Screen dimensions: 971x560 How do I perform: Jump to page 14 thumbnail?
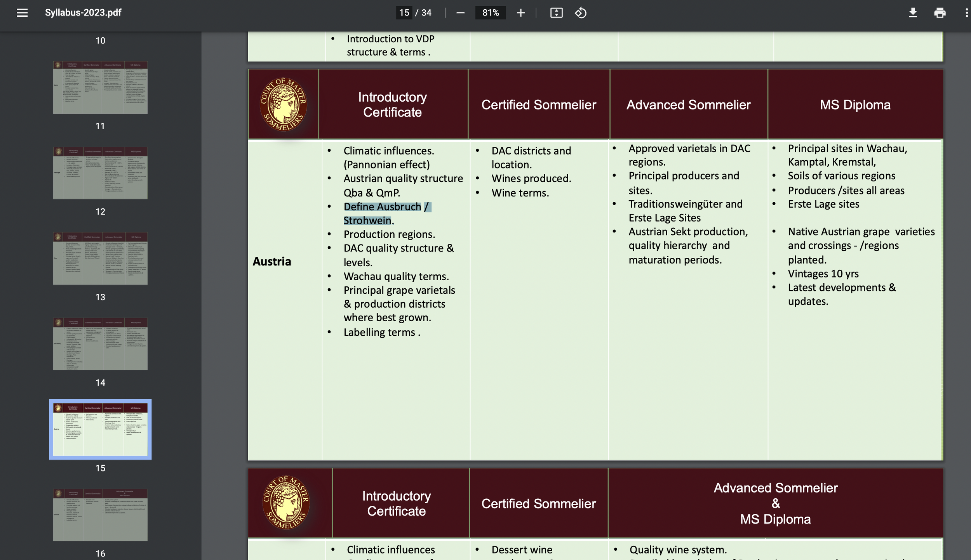pyautogui.click(x=100, y=344)
